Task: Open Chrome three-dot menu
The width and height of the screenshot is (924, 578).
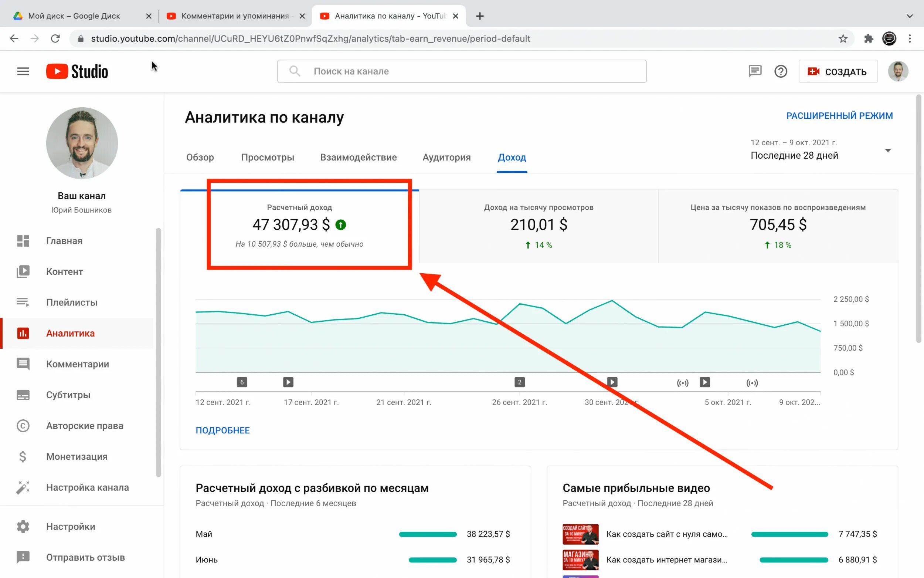Action: pyautogui.click(x=910, y=38)
